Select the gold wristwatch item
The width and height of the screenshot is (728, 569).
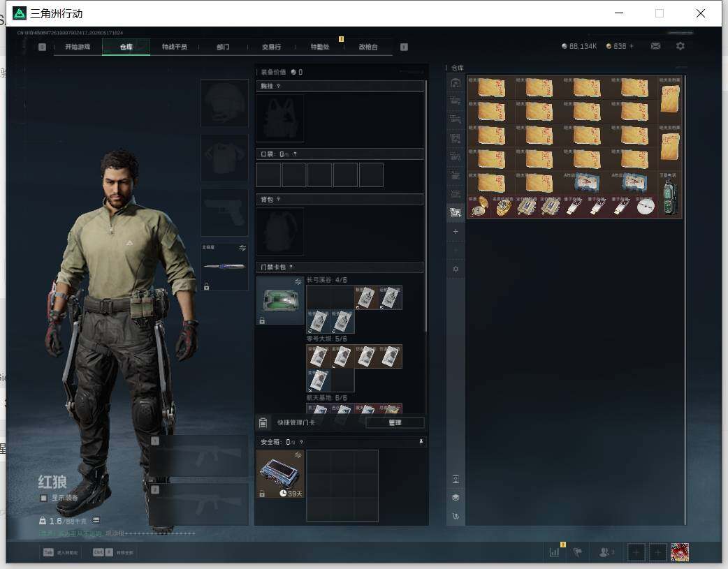tap(503, 207)
